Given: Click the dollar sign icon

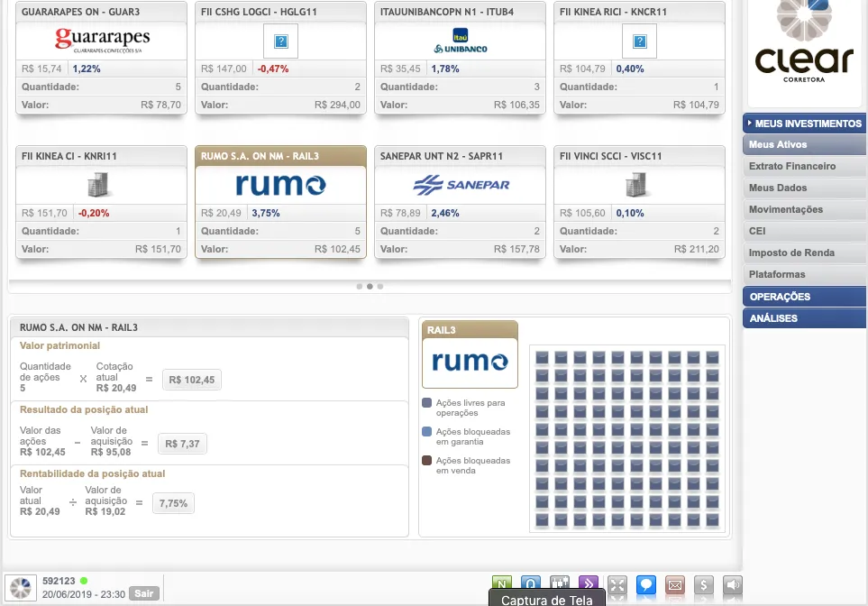Looking at the screenshot, I should tap(704, 585).
